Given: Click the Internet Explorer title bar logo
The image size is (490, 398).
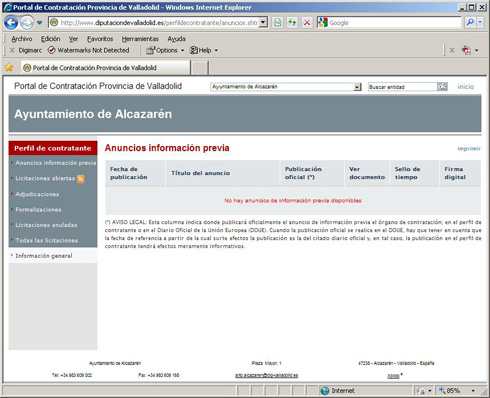Looking at the screenshot, I should tap(7, 7).
